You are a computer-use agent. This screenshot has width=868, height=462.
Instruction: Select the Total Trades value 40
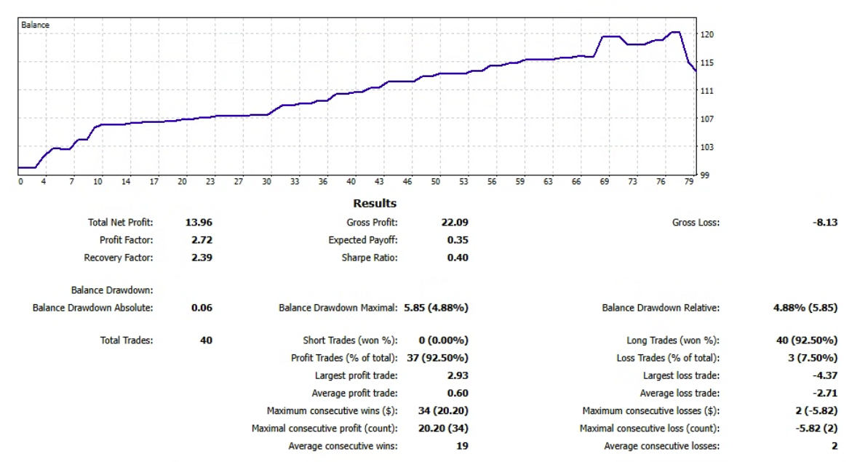pos(206,340)
